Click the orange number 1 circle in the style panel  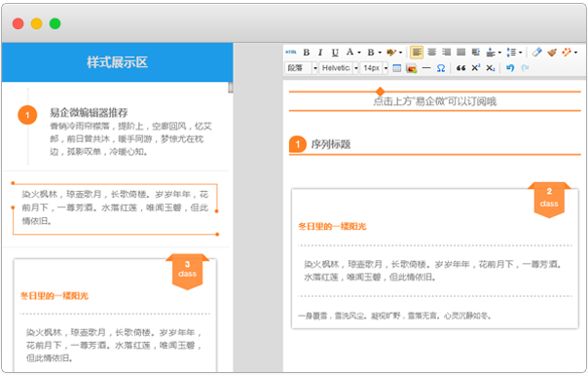click(27, 115)
